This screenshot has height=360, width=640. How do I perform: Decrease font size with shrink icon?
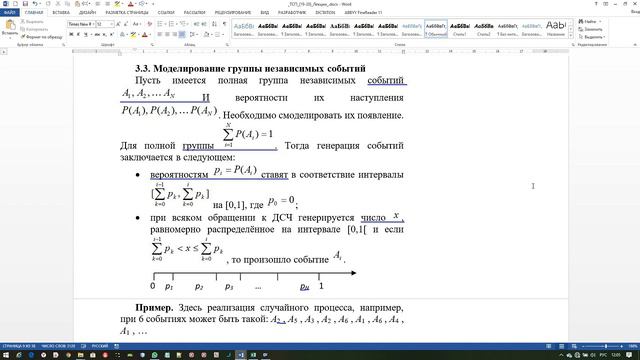coord(126,24)
